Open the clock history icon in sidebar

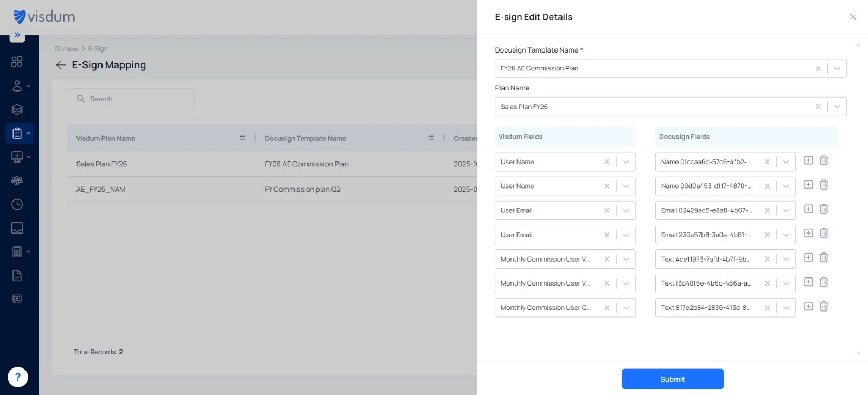pos(17,204)
